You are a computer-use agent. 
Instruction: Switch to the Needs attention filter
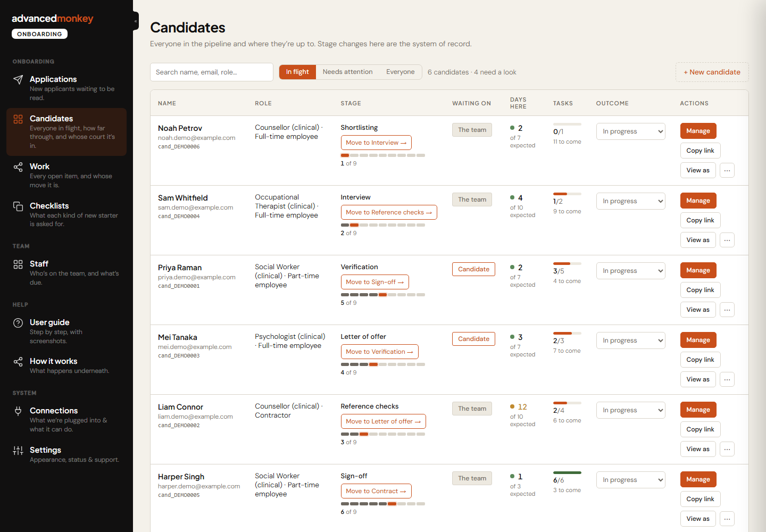(347, 72)
